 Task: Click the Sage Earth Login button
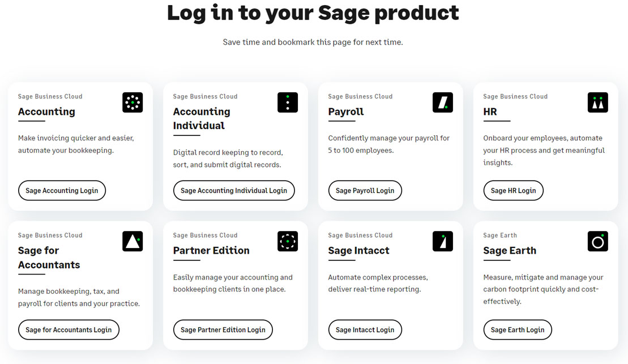[518, 329]
